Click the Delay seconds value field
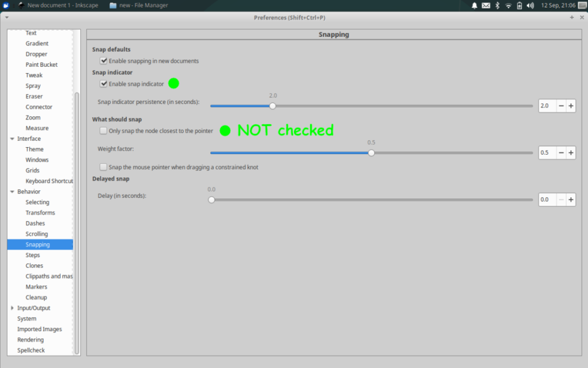588x368 pixels. pos(547,200)
